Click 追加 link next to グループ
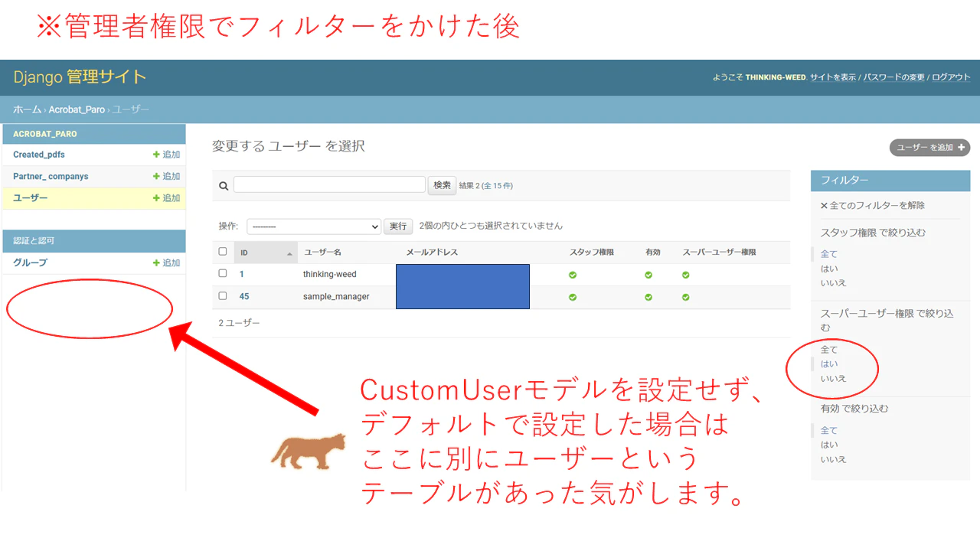The image size is (980, 551). point(167,262)
